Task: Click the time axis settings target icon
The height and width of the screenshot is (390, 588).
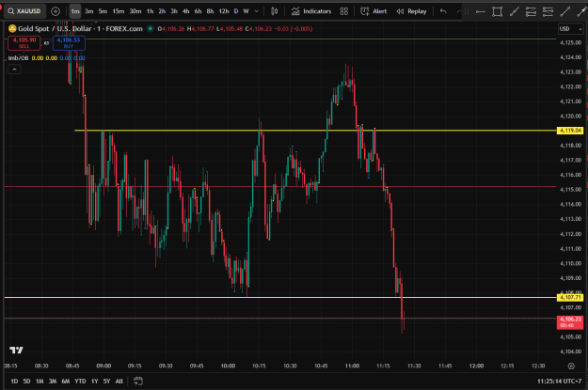Action: coord(571,366)
